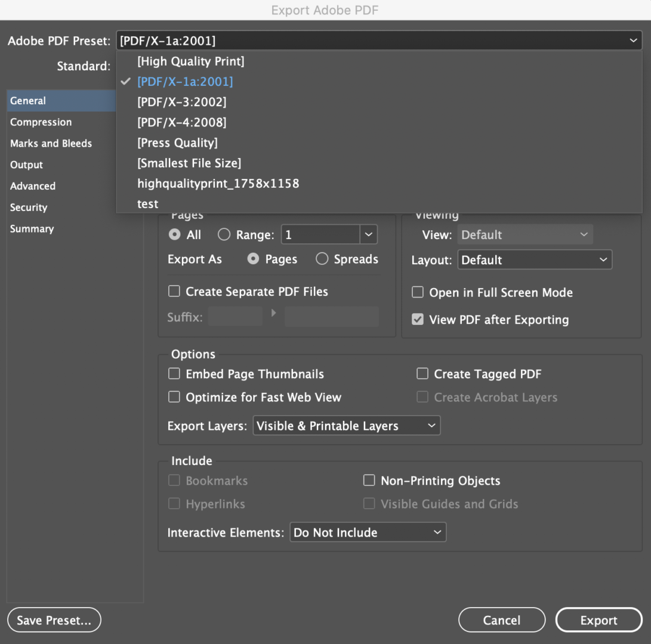Open the Compression settings section
Screen dimensions: 651x644
(41, 122)
